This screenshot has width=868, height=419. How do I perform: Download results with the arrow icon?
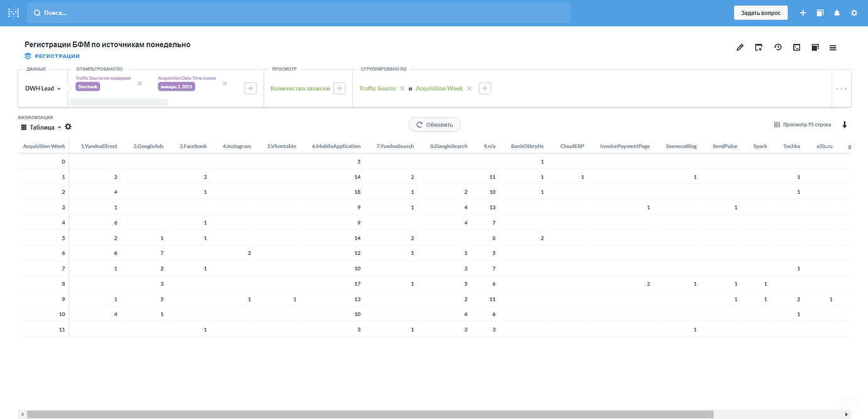click(845, 125)
